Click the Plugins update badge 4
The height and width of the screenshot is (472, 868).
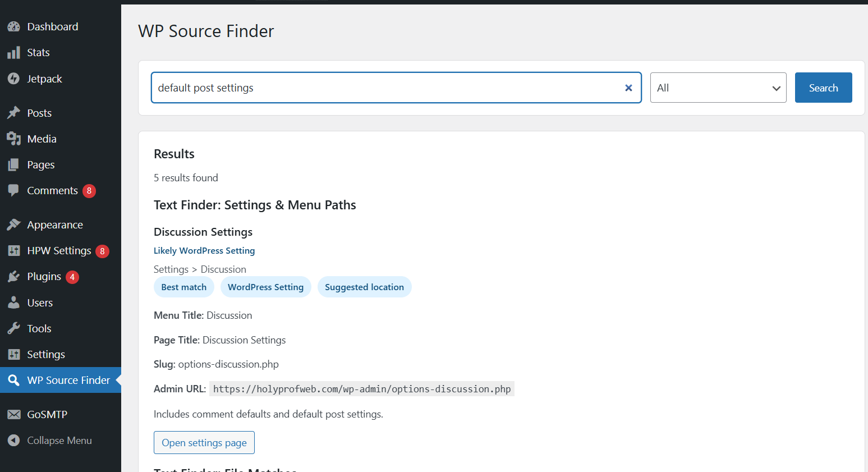pyautogui.click(x=72, y=277)
